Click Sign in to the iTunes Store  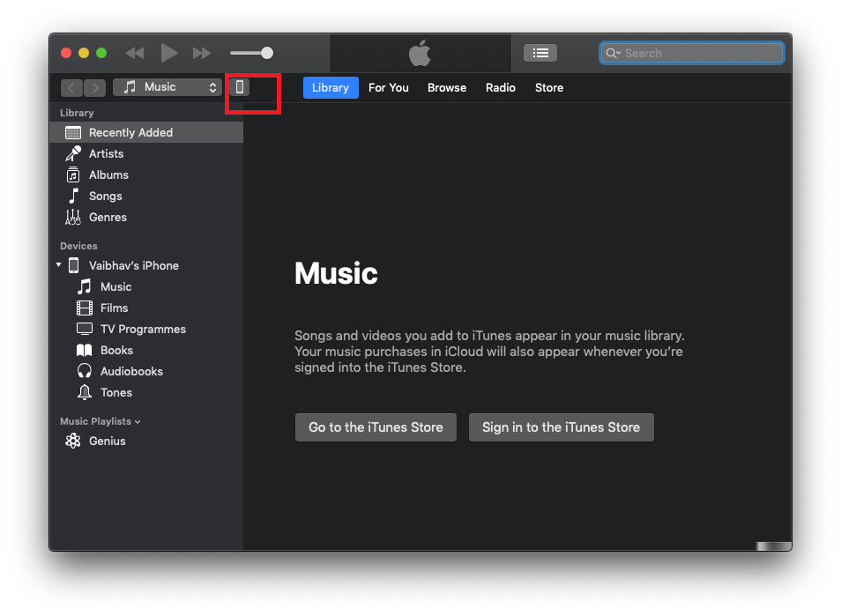[x=561, y=427]
